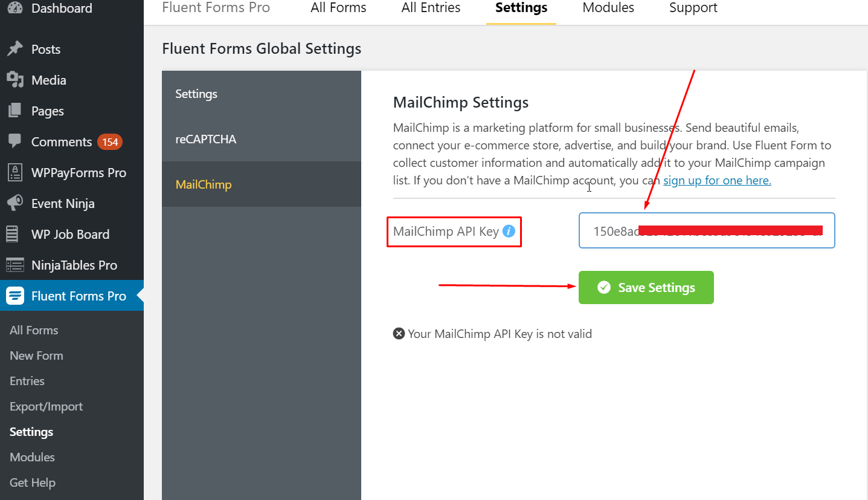Open WP Job Board in the sidebar
Screen dimensions: 868x500
72,234
